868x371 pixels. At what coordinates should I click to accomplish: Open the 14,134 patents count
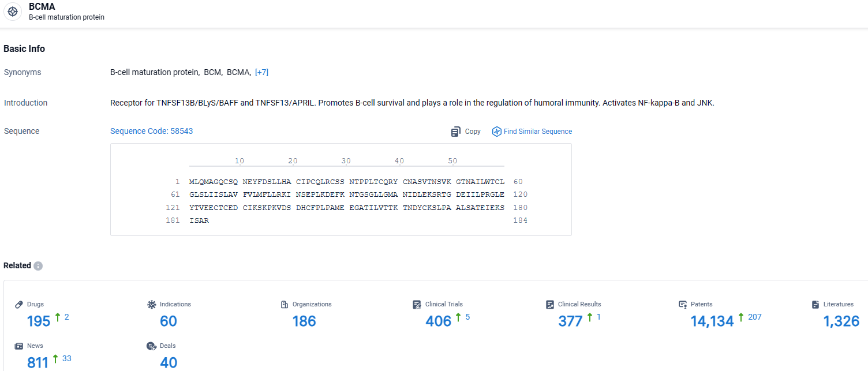pyautogui.click(x=712, y=321)
